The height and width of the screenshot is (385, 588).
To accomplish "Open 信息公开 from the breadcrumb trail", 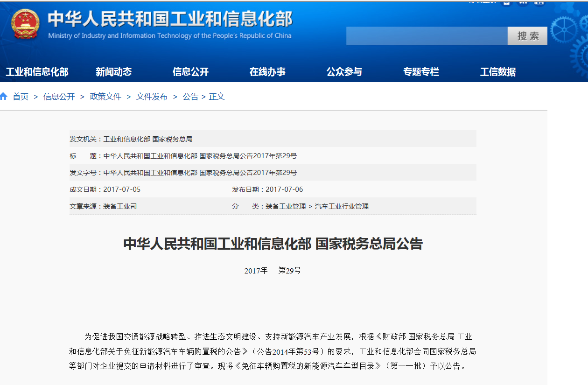I will [59, 96].
